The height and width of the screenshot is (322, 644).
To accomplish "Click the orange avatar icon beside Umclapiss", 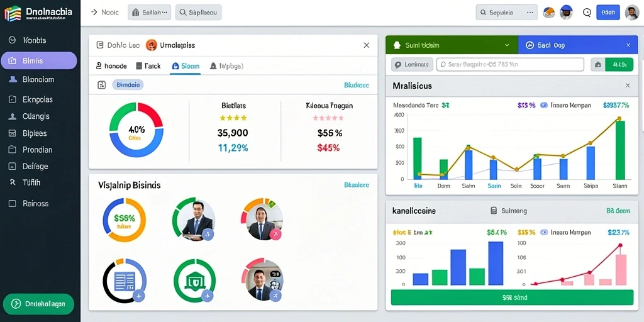I will [x=152, y=45].
